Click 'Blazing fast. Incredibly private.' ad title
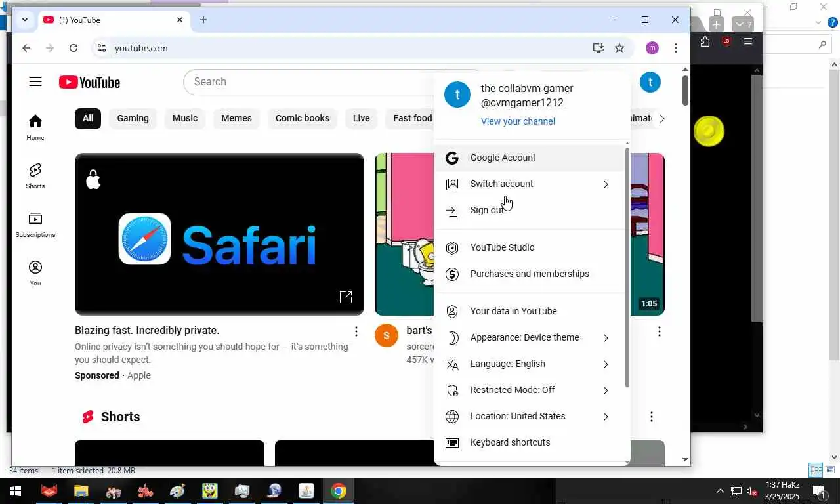840x504 pixels. (147, 330)
